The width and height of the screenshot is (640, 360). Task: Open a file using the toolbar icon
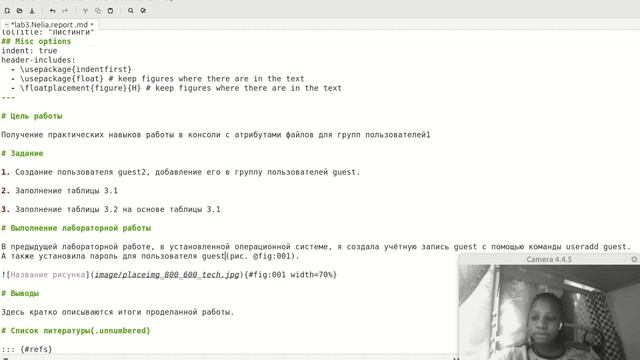pyautogui.click(x=20, y=11)
